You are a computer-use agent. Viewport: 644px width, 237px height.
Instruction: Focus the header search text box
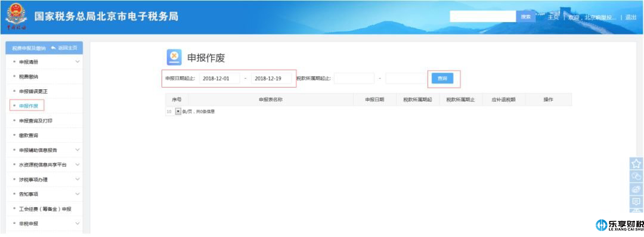click(x=482, y=17)
